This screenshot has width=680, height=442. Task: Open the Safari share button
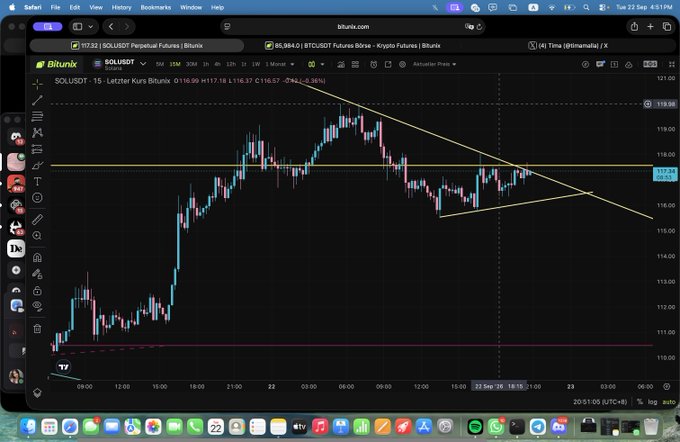coord(634,26)
